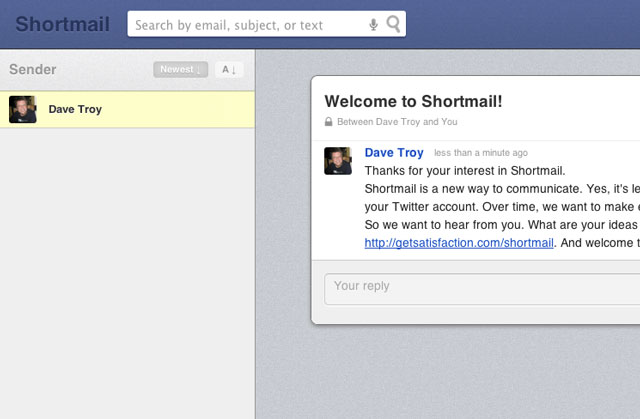Viewport: 640px width, 419px height.
Task: Click Dave Troy's avatar in sender list
Action: point(23,110)
